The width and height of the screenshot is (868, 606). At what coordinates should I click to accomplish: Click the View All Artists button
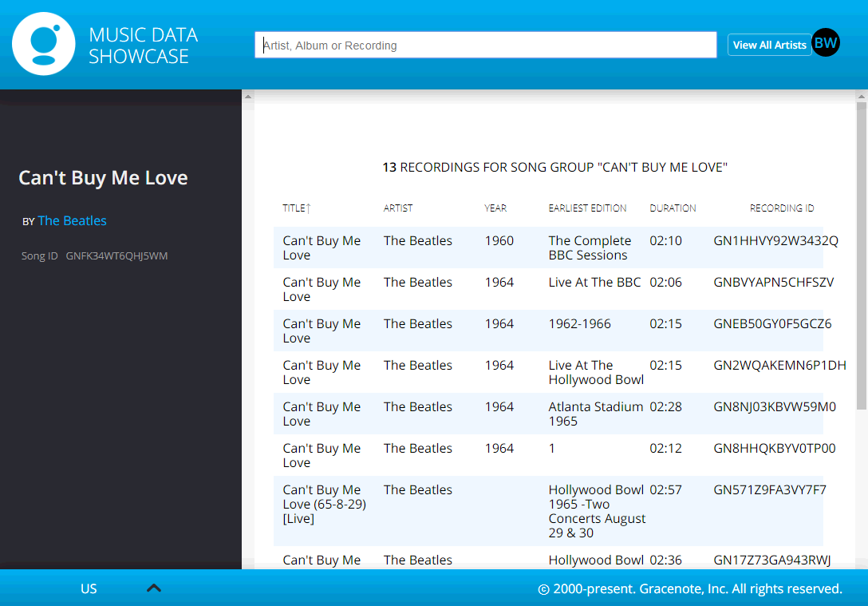pyautogui.click(x=769, y=46)
